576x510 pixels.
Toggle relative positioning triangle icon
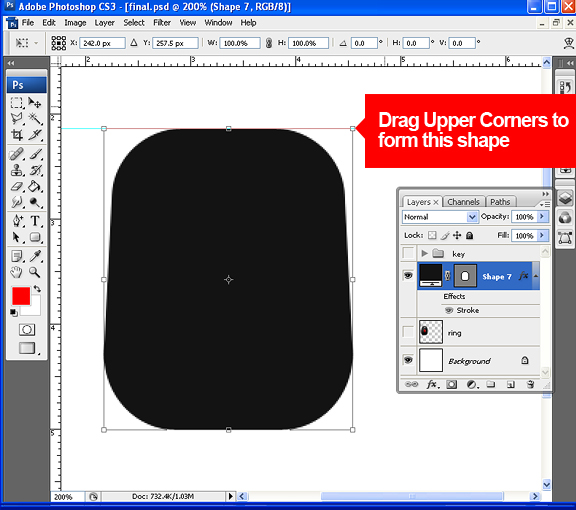134,43
